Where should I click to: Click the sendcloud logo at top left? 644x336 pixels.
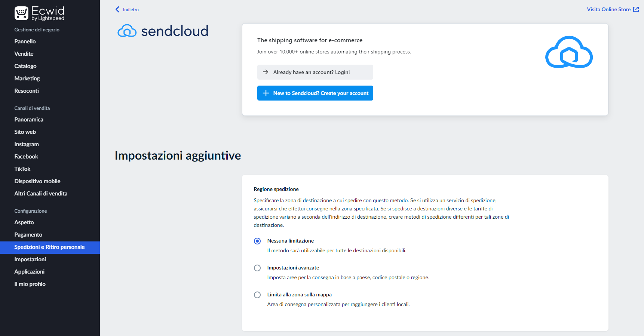163,31
